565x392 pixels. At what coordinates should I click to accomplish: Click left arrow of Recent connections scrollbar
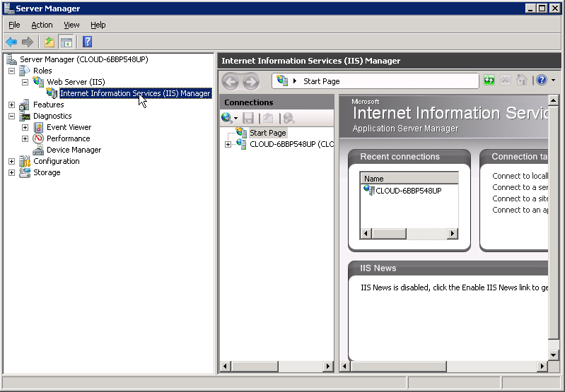(366, 234)
